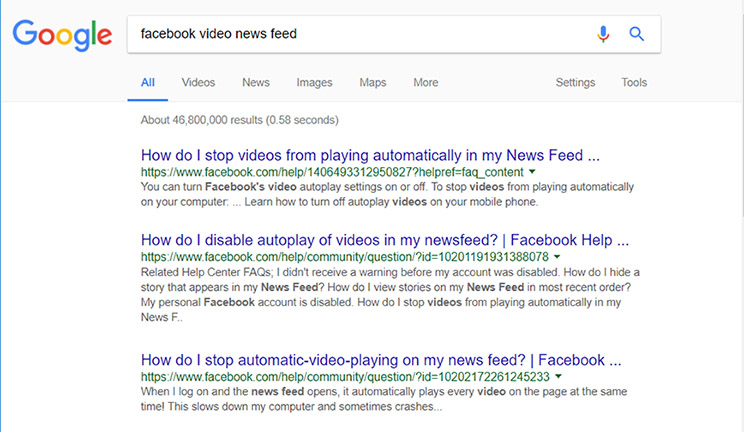The height and width of the screenshot is (432, 744).
Task: Select the All results tab
Action: [x=148, y=83]
